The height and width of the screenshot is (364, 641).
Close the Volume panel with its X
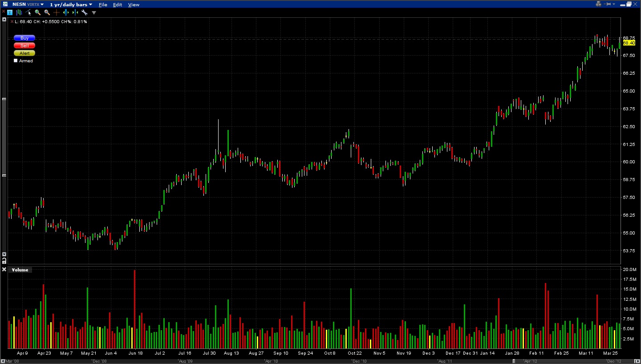(4, 270)
